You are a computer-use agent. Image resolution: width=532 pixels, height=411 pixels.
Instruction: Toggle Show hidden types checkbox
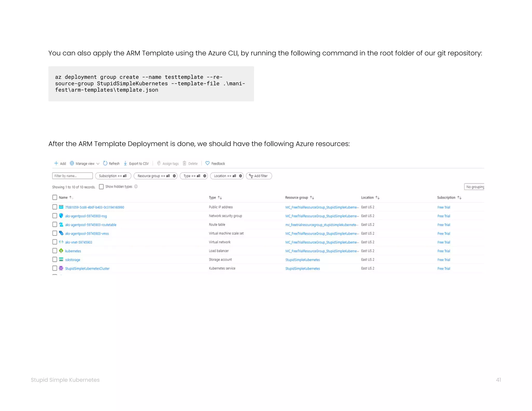(101, 187)
